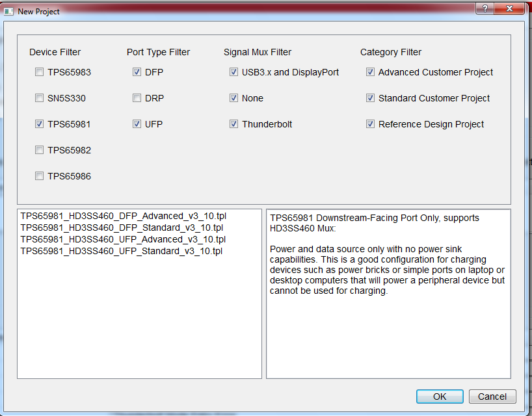This screenshot has width=532, height=416.
Task: Enable the DRP port type filter
Action: click(x=137, y=98)
